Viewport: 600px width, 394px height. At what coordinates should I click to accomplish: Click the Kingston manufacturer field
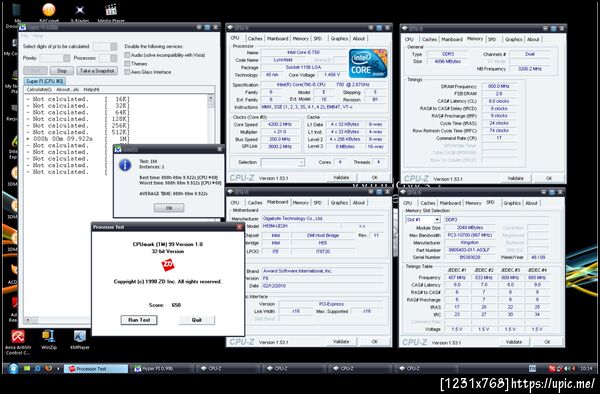pos(470,243)
